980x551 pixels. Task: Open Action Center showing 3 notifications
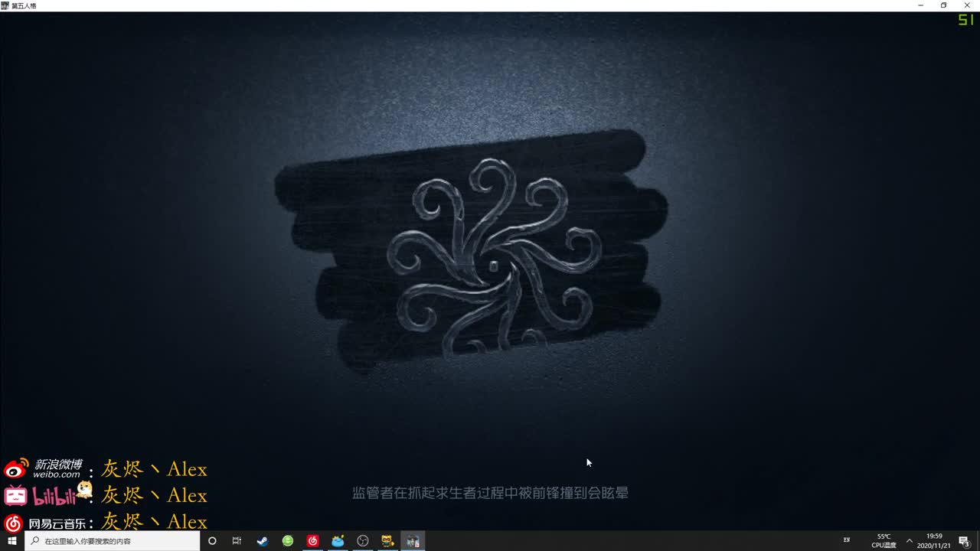tap(966, 540)
